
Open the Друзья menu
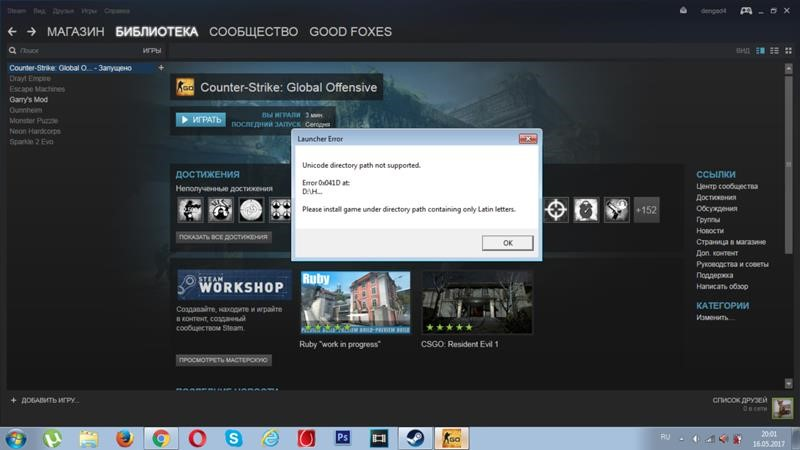point(63,11)
